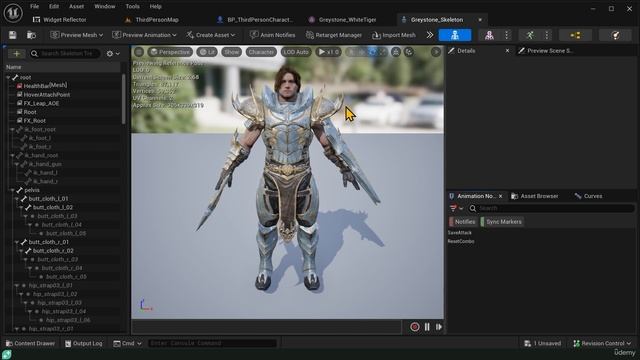Switch to Animation editor mode (running figure)

[x=529, y=35]
